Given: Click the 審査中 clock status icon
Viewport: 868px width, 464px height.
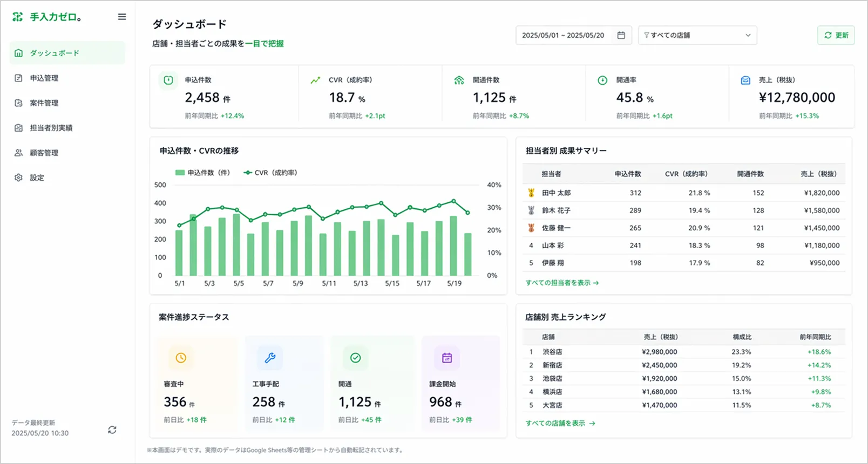Looking at the screenshot, I should coord(181,358).
